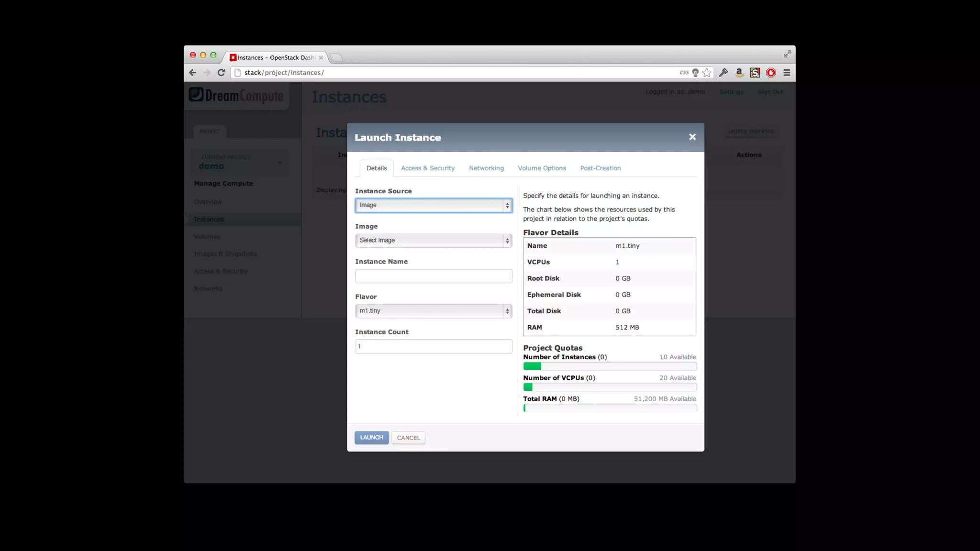Open the Instance Source dropdown
The height and width of the screenshot is (551, 980).
(x=434, y=205)
